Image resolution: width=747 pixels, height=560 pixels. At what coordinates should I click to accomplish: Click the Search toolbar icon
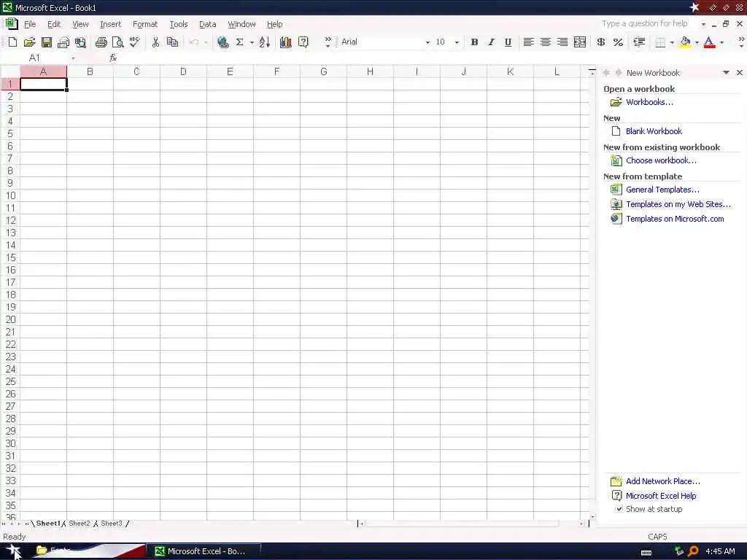coord(80,42)
